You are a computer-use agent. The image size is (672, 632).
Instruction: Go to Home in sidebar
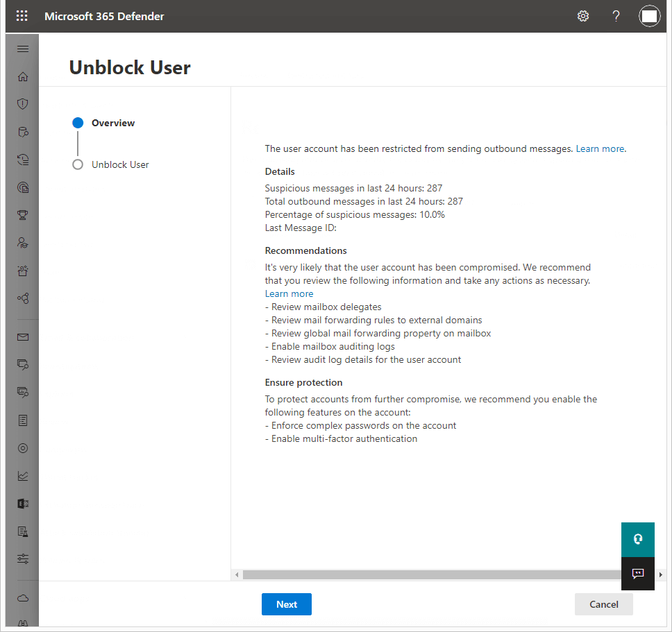23,76
